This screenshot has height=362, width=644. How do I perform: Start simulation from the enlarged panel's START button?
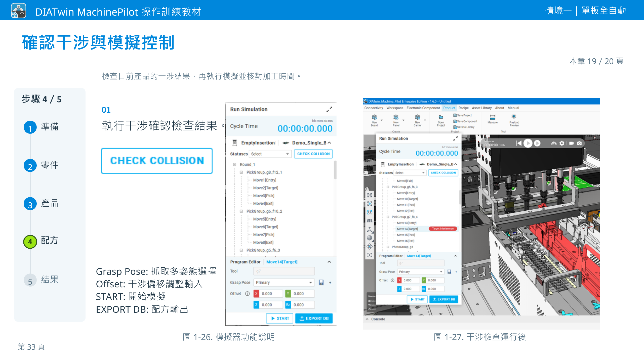click(280, 319)
